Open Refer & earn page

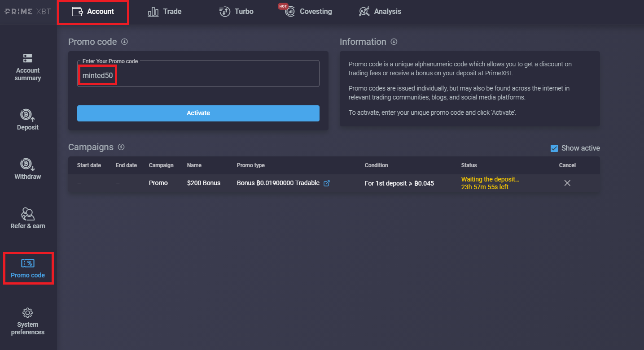[28, 218]
